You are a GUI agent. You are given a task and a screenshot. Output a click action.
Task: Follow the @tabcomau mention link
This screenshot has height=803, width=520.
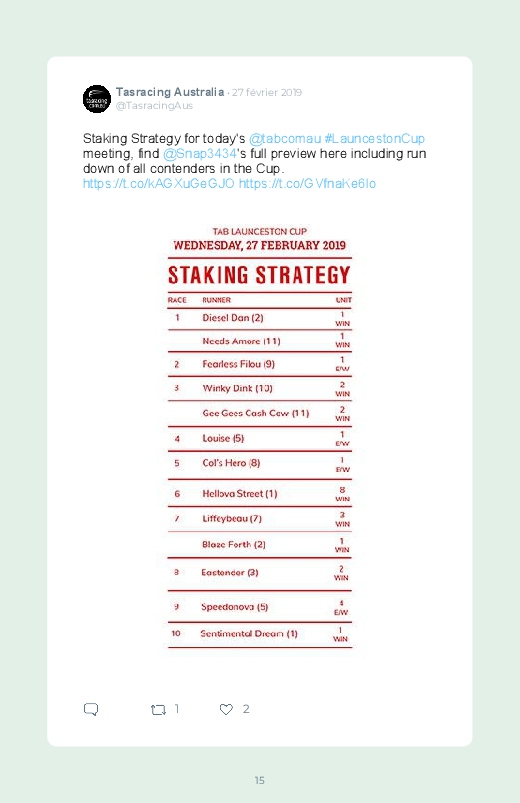pos(285,139)
